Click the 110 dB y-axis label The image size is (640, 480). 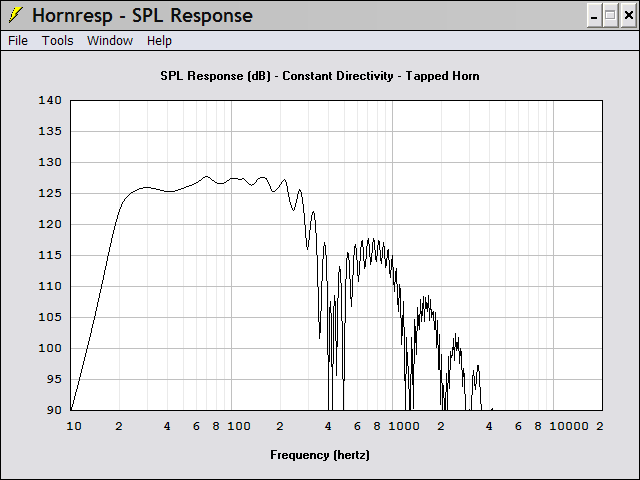click(x=50, y=286)
